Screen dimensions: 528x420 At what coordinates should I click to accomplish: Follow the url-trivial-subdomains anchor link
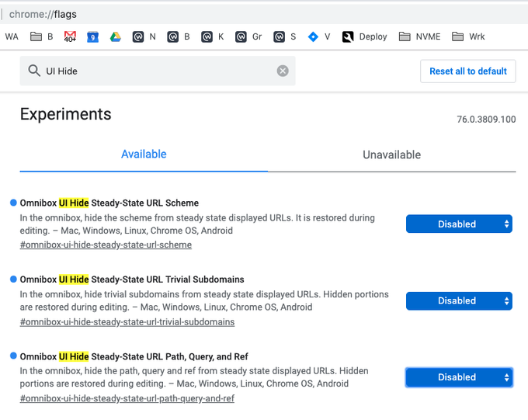127,321
